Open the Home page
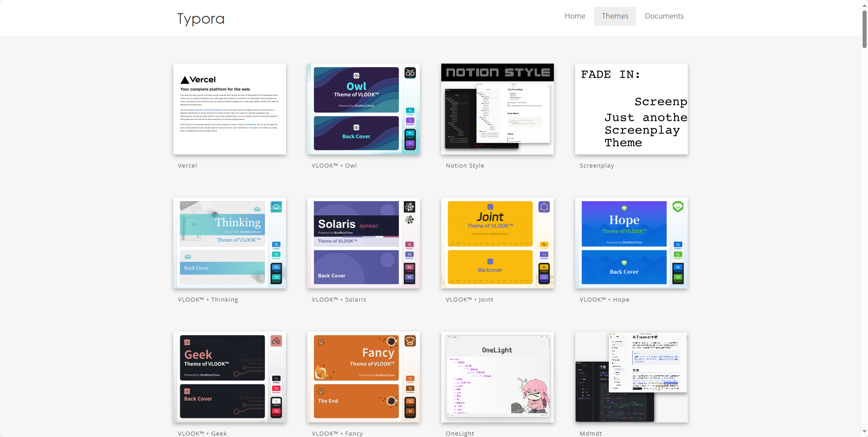This screenshot has width=868, height=437. tap(575, 16)
